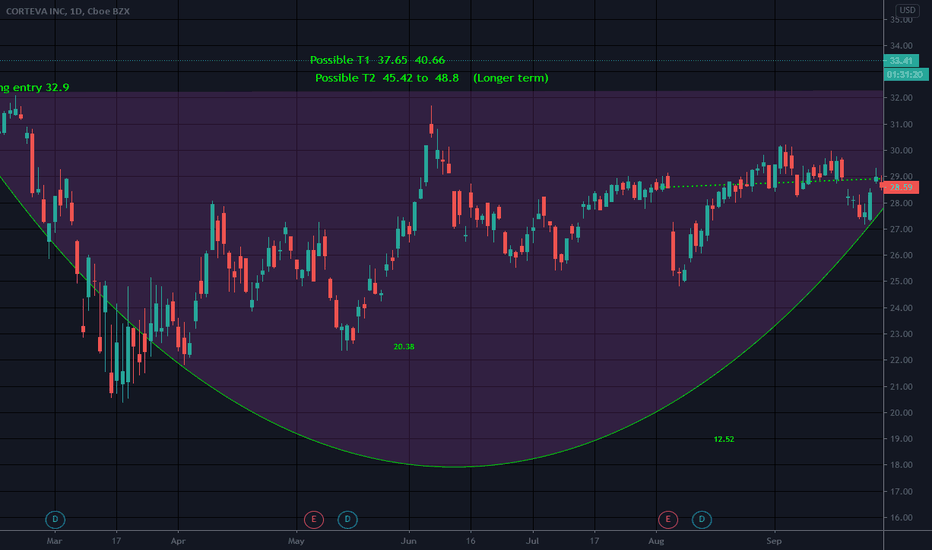This screenshot has height=550, width=932.
Task: Click the Jun label on time axis
Action: pos(408,541)
